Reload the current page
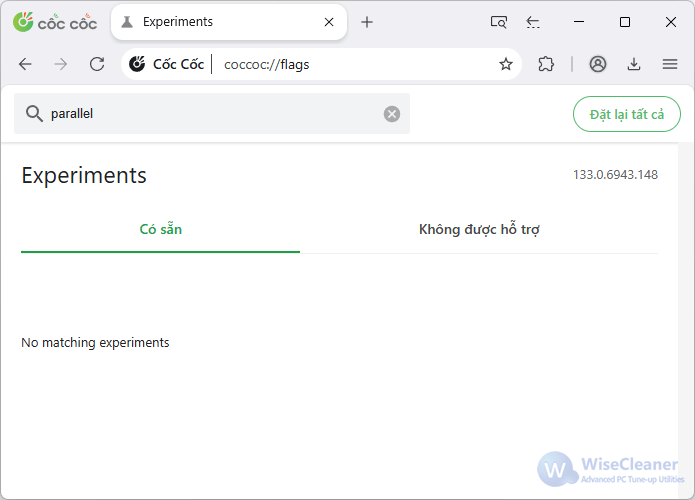695x500 pixels. [97, 64]
